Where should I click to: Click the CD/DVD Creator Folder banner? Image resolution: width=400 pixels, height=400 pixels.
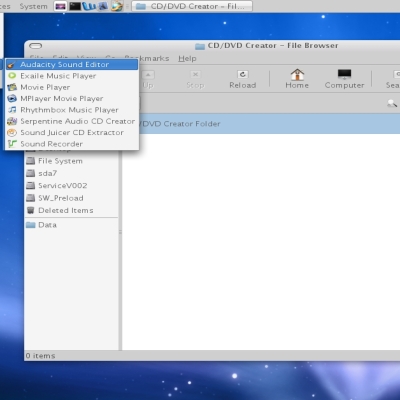click(x=269, y=124)
